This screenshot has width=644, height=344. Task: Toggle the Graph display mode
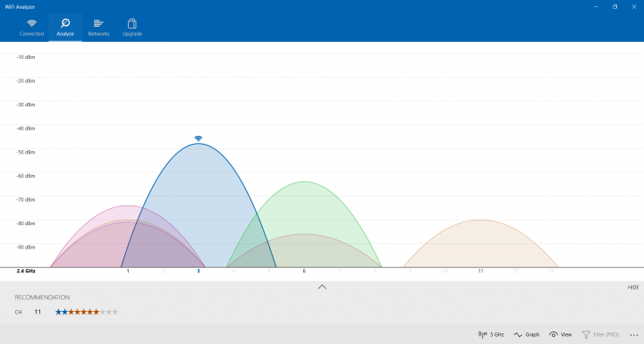527,334
